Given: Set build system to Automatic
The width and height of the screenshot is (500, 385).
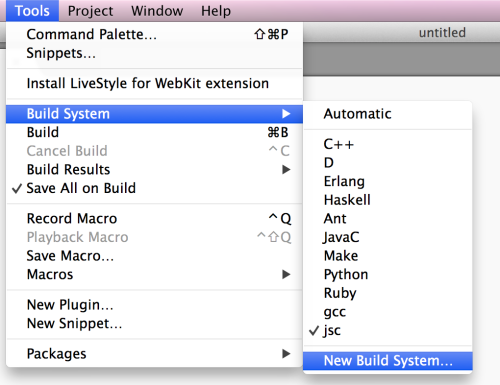Looking at the screenshot, I should (388, 114).
